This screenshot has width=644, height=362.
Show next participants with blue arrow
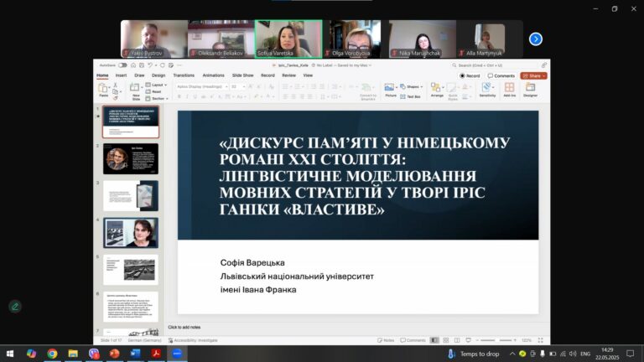(x=536, y=39)
